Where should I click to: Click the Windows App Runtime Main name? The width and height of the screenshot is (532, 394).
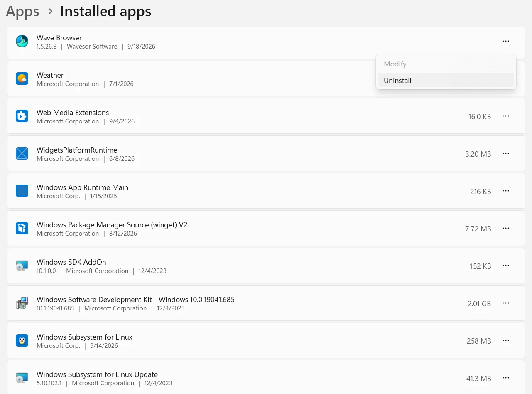(x=82, y=187)
